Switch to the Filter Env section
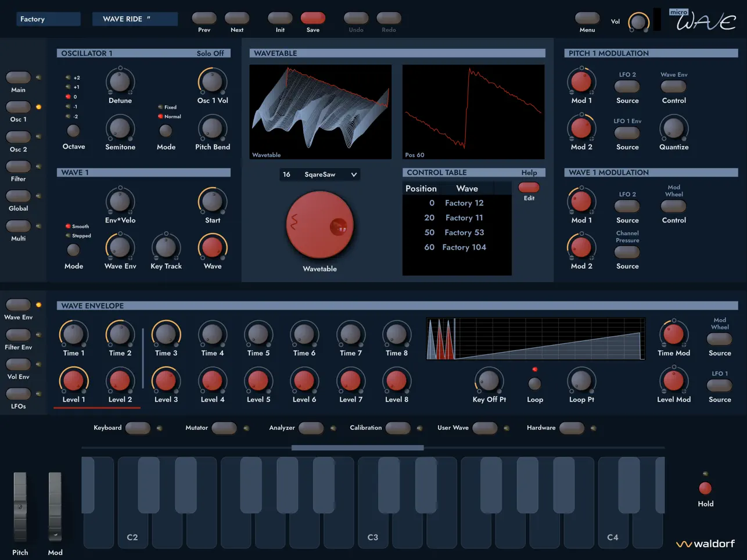 click(18, 335)
